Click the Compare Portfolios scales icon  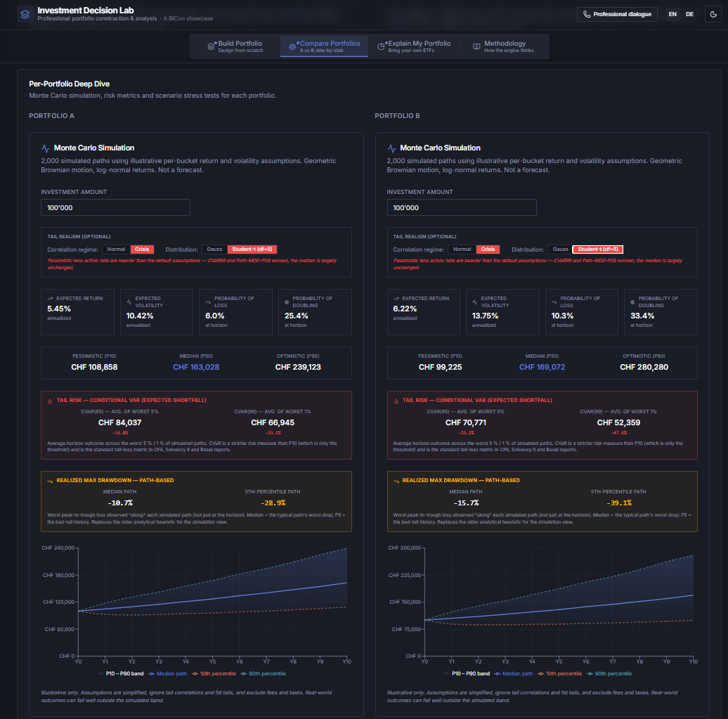click(x=292, y=46)
